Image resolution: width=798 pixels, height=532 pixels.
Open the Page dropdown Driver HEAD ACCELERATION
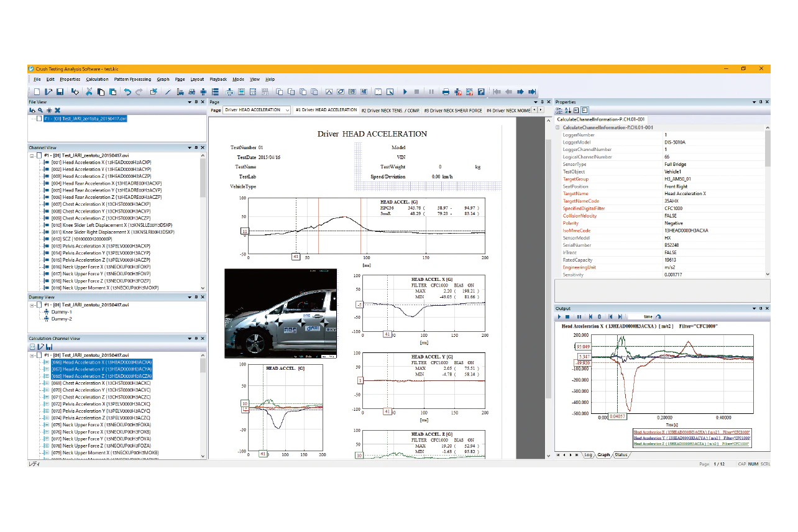287,110
